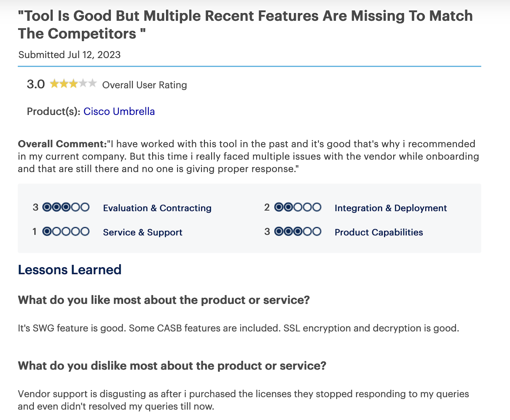This screenshot has width=510, height=420.
Task: Click the first Evaluation & Contracting rating circle
Action: (47, 207)
